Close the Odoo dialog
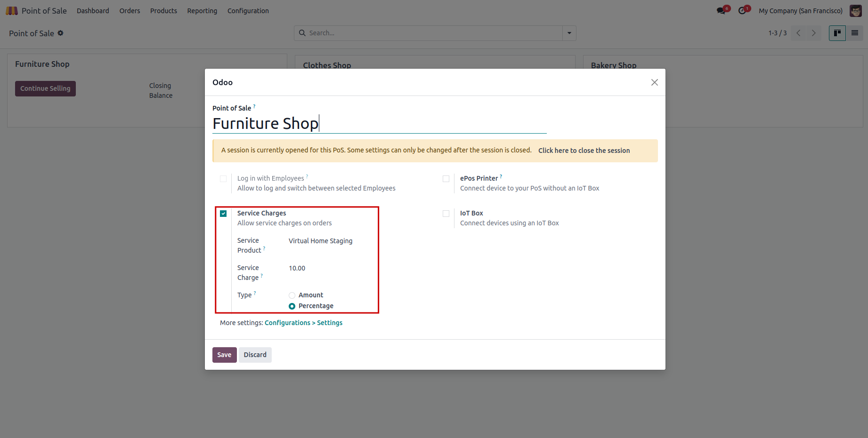Viewport: 868px width, 438px height. pyautogui.click(x=655, y=82)
